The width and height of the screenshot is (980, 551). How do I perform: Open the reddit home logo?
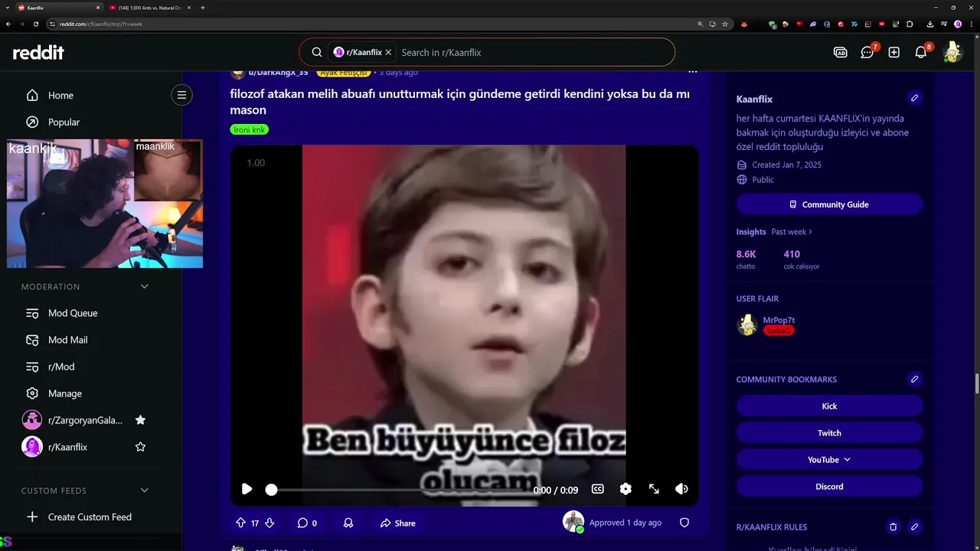pos(38,52)
